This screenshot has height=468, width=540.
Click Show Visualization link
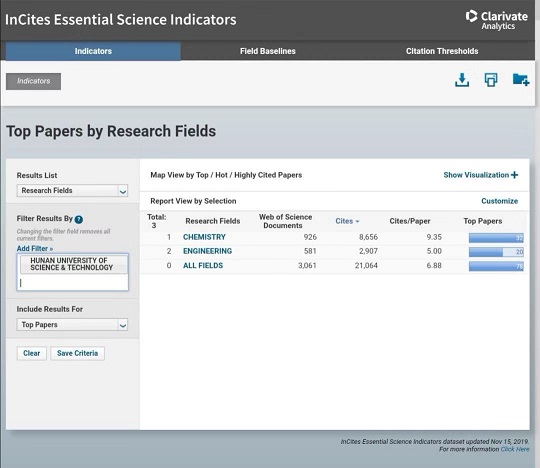click(476, 175)
